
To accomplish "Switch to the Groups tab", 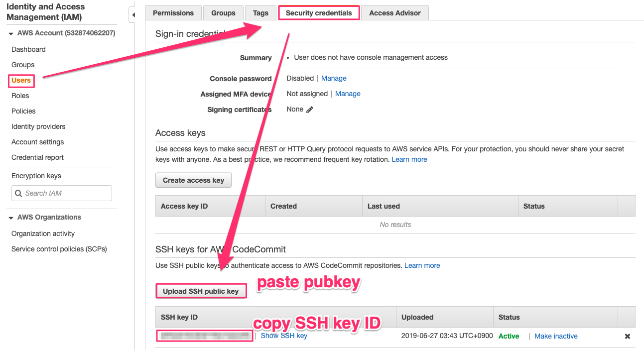I will tap(223, 13).
